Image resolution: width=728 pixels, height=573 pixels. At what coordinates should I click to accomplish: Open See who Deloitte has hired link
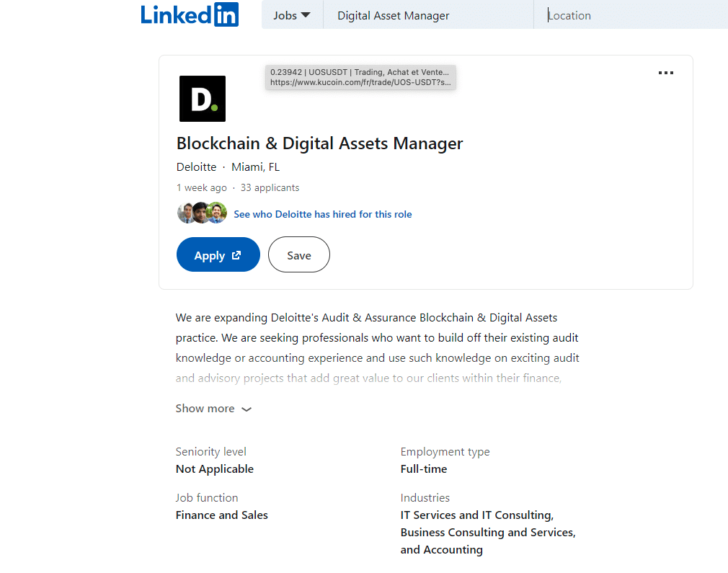tap(323, 214)
